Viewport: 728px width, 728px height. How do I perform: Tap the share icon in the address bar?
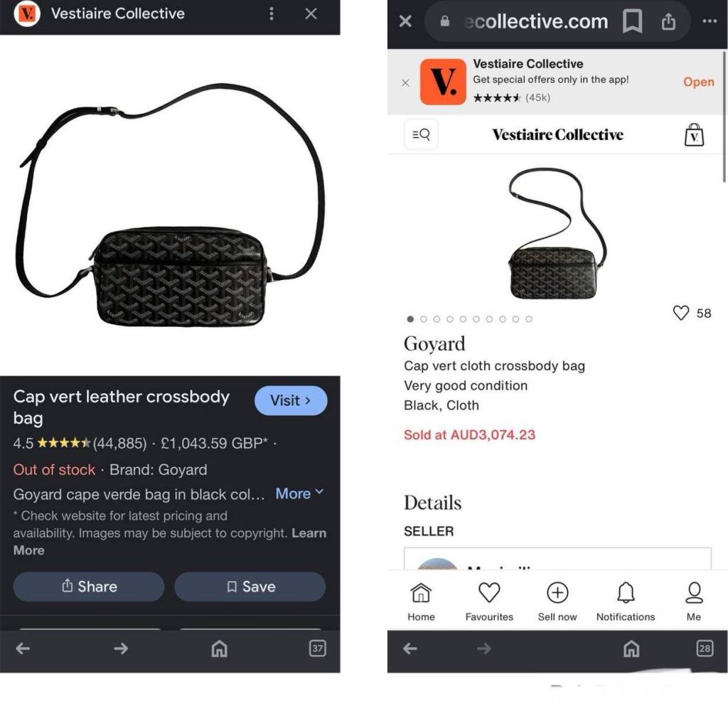click(x=668, y=21)
